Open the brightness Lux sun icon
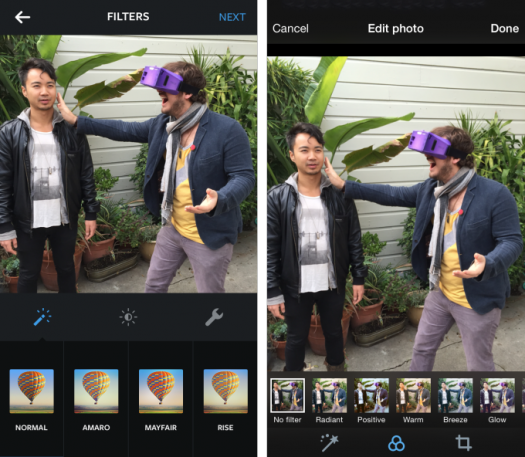525x457 pixels. click(128, 317)
